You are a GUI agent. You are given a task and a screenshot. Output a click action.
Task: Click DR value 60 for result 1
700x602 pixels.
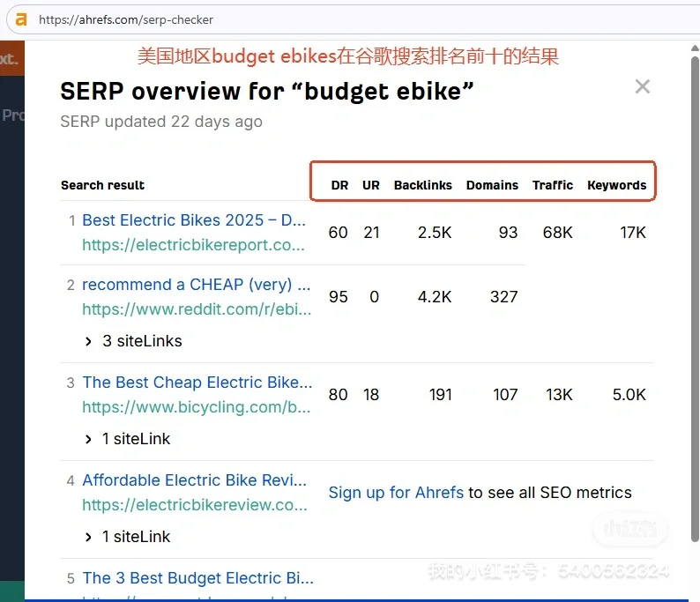(x=338, y=233)
